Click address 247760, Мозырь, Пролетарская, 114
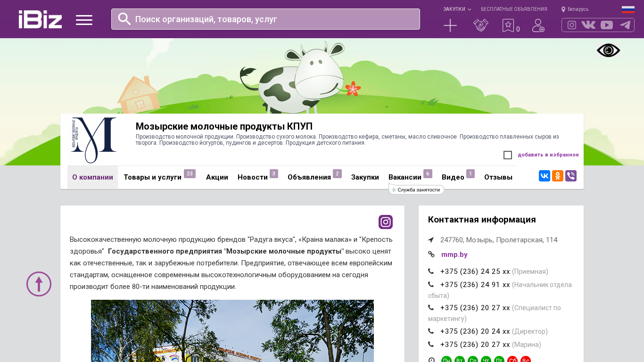 [499, 240]
